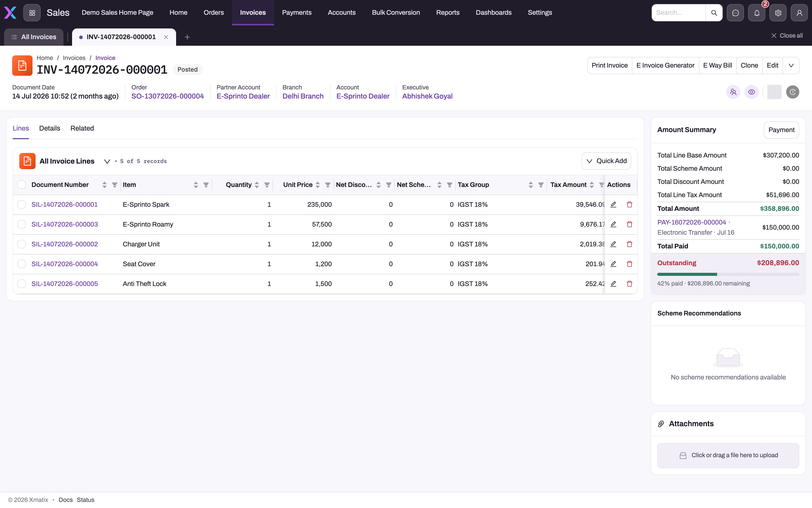
Task: Check the SIL-14072026-000001 row checkbox
Action: pos(22,204)
